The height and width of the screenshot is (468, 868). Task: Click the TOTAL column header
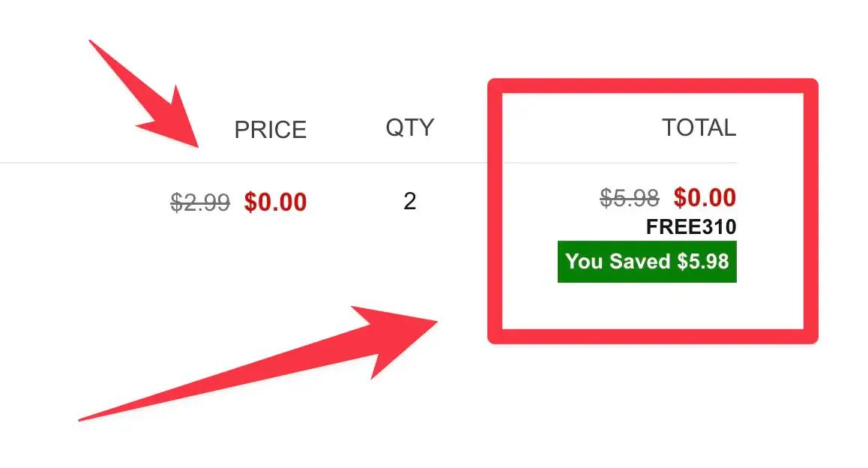click(699, 128)
